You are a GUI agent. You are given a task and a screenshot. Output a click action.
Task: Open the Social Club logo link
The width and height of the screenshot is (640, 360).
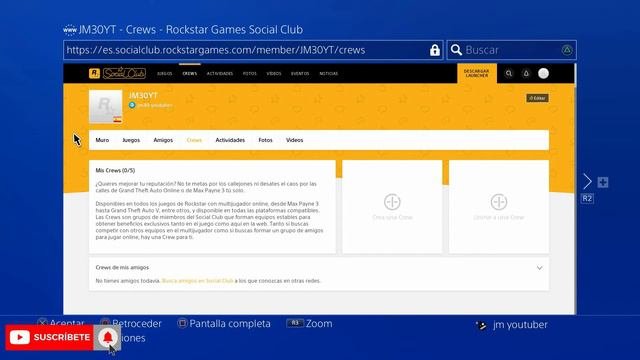[x=124, y=73]
